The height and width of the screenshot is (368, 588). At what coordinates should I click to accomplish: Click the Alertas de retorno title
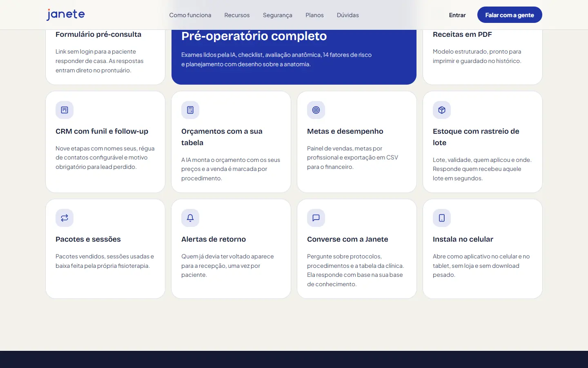tap(214, 239)
